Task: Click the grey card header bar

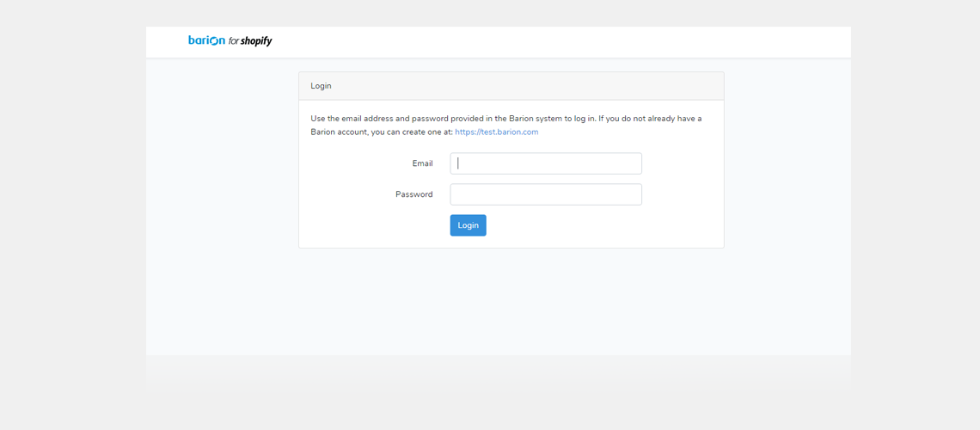Action: coord(511,86)
